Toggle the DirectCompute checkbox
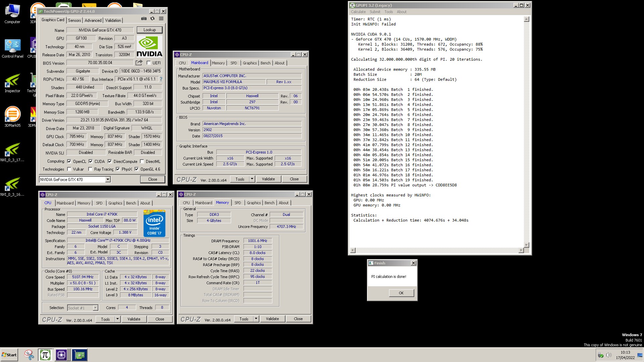The image size is (644, 362). click(110, 161)
